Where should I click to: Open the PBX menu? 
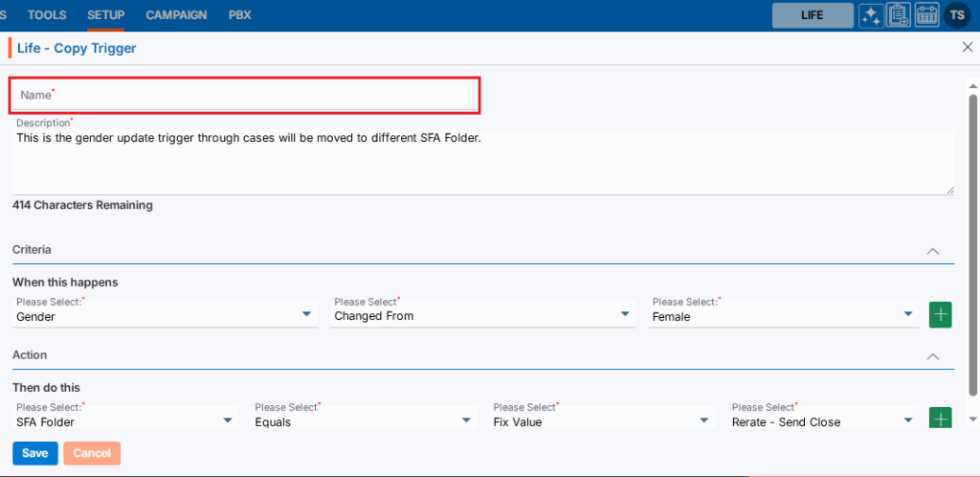coord(237,15)
